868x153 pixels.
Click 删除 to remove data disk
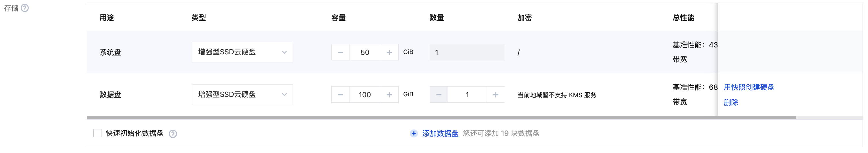click(731, 102)
